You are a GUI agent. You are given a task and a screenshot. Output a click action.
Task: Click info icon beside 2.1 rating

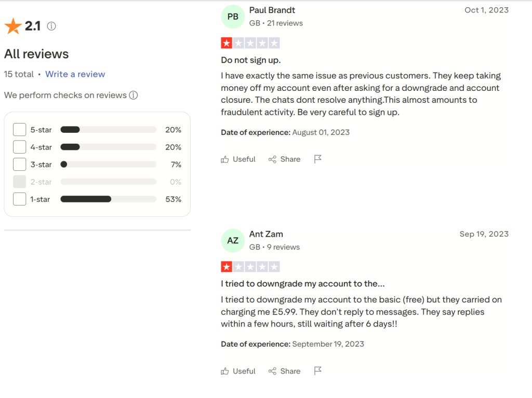pyautogui.click(x=51, y=26)
